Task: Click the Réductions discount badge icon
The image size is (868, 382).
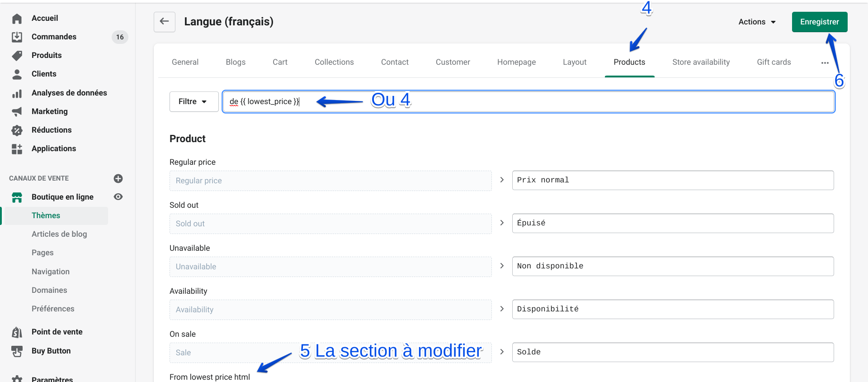Action: (x=17, y=130)
